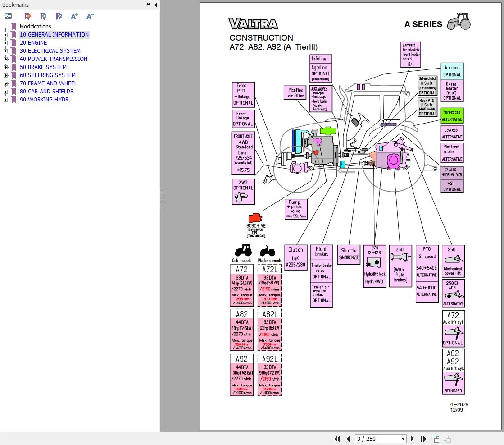Viewport: 504px width, 445px height.
Task: Expand the 60 STEERING SYSTEM bookmark
Action: point(5,75)
